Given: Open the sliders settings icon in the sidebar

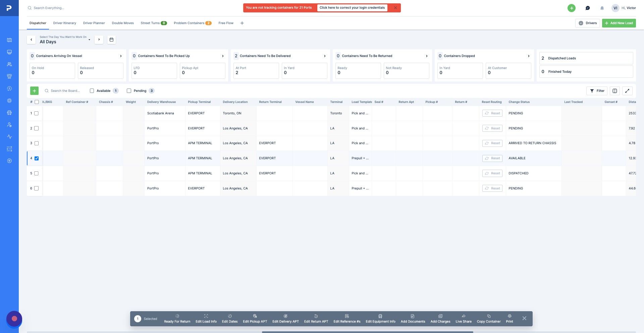Looking at the screenshot, I should point(9,149).
